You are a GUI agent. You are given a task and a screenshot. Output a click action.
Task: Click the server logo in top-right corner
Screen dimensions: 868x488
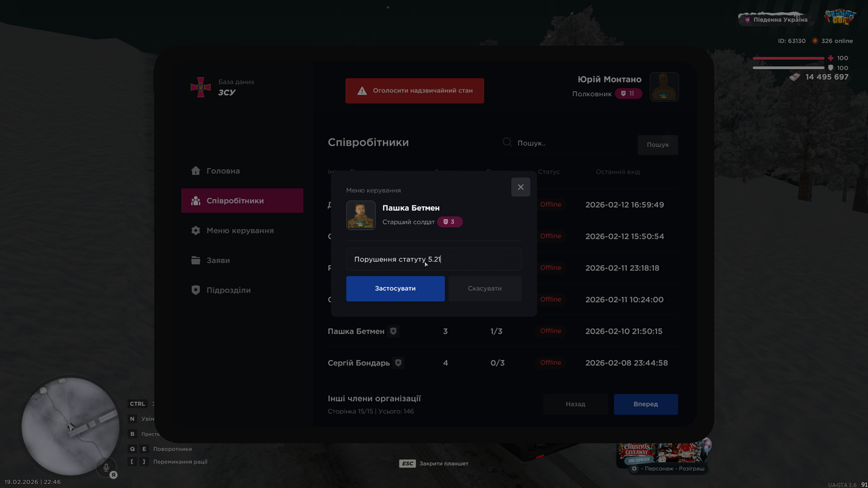tap(840, 17)
